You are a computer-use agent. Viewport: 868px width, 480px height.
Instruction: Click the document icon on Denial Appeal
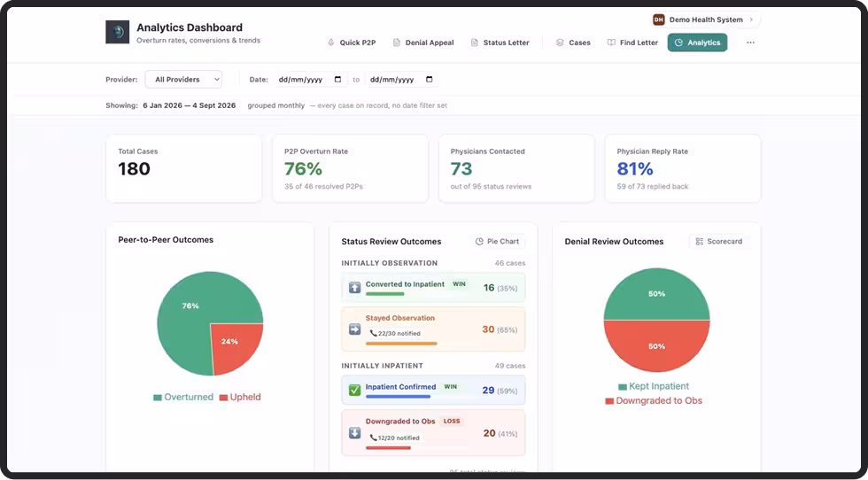pos(397,43)
